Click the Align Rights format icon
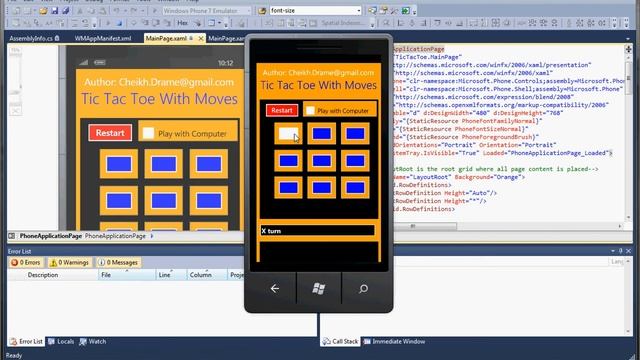This screenshot has height=360, width=640. click(x=423, y=23)
